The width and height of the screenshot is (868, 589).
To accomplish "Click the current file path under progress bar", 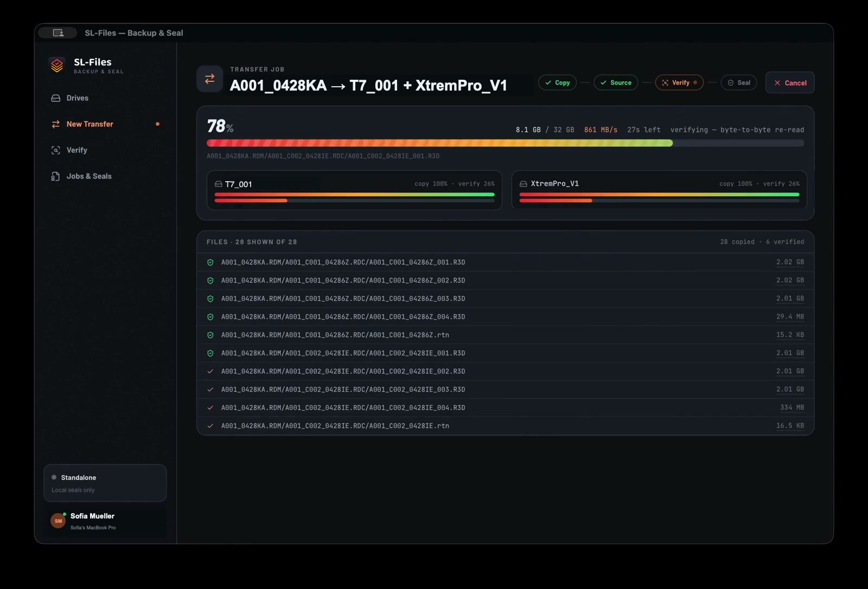I will tap(323, 156).
